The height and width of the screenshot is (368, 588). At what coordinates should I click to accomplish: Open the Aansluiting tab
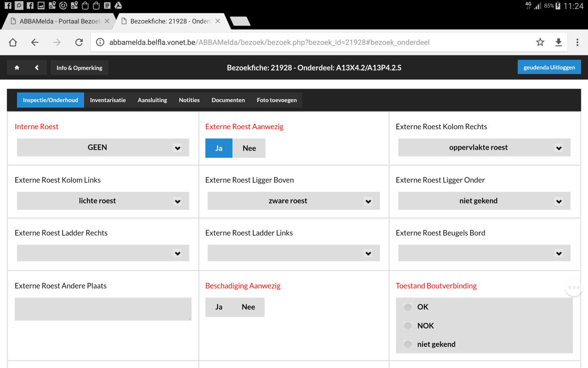[x=152, y=100]
